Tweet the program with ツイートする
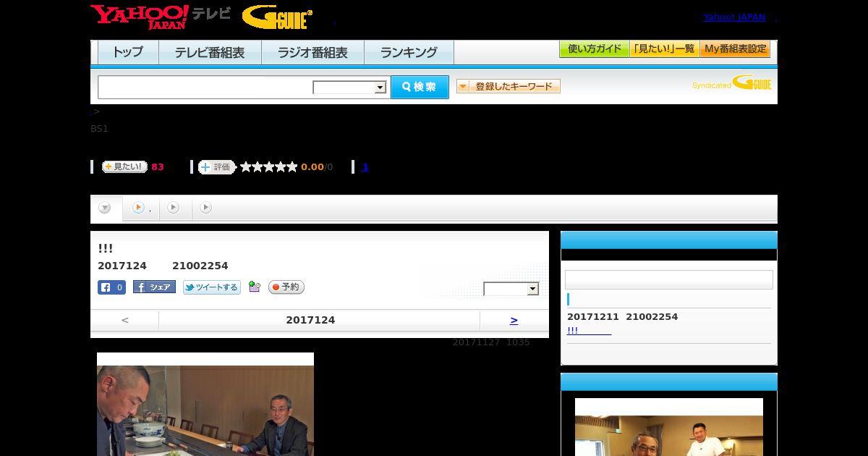 pyautogui.click(x=211, y=287)
